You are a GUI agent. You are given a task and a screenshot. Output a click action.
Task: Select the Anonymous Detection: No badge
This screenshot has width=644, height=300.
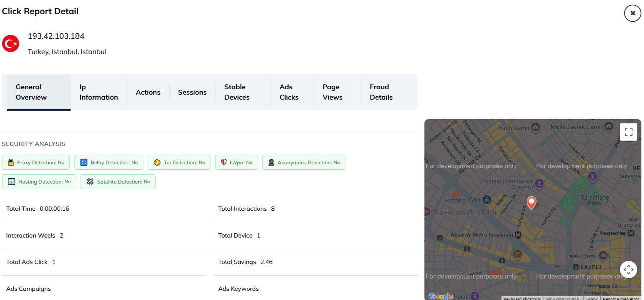tap(304, 162)
